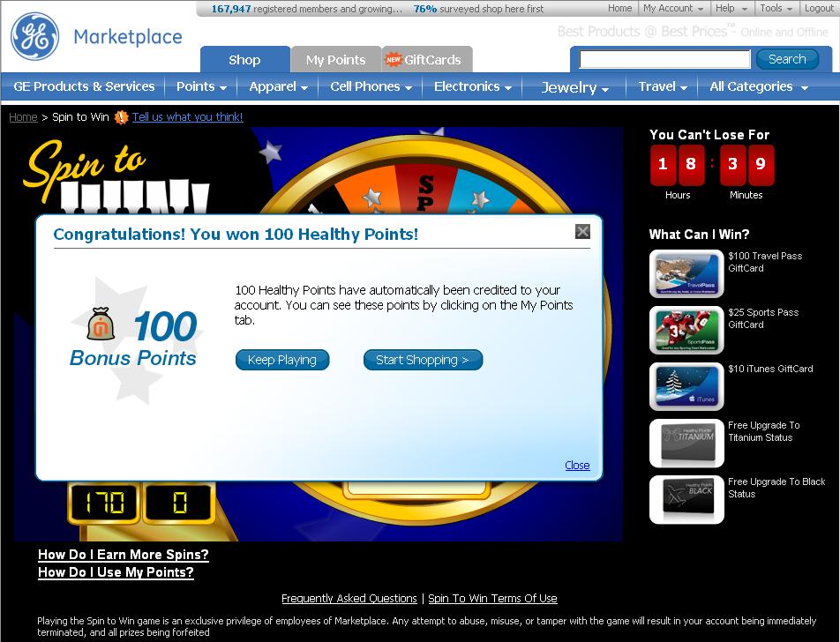Click the feedback exclamation badge icon
Viewport: 840px width, 642px height.
click(122, 116)
